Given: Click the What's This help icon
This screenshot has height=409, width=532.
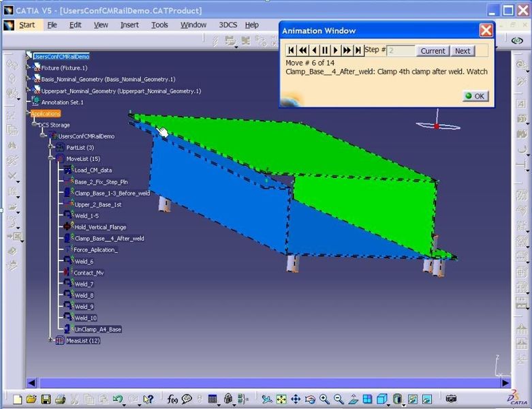Looking at the screenshot, I should 148,399.
